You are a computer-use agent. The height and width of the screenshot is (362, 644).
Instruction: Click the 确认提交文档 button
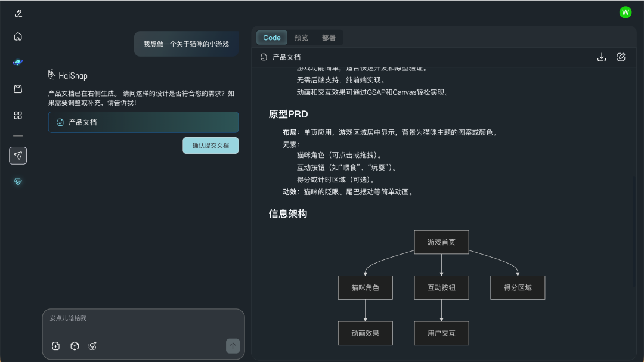(x=210, y=146)
